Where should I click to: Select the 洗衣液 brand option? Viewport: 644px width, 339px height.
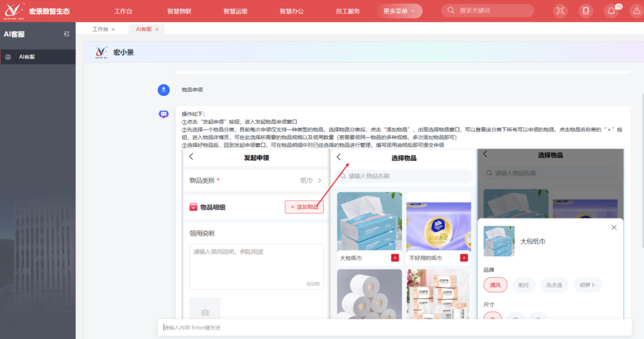point(554,285)
